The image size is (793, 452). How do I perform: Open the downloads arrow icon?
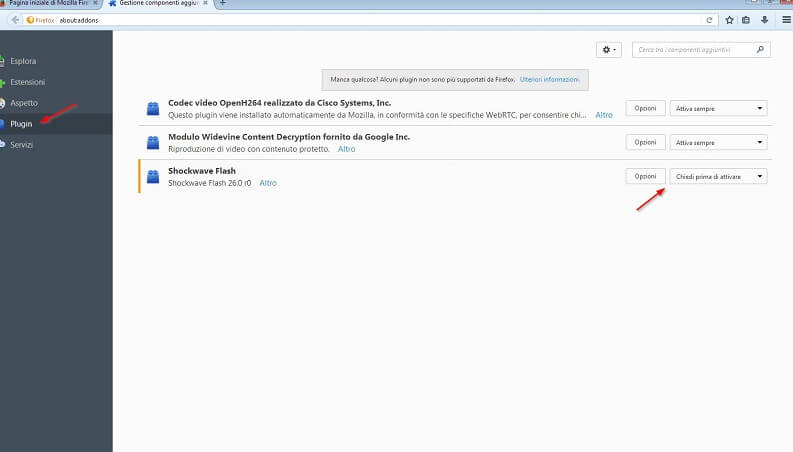tap(764, 20)
